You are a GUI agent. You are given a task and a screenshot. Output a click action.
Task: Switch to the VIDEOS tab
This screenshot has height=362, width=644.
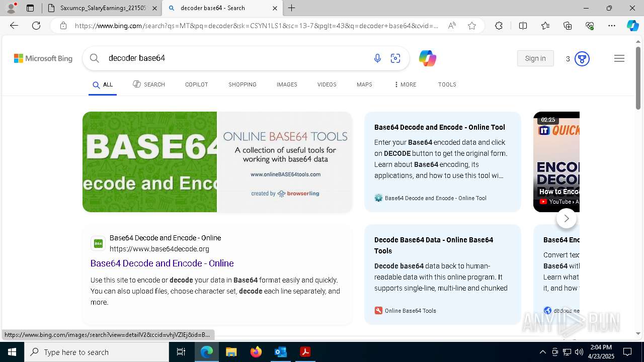pyautogui.click(x=327, y=84)
